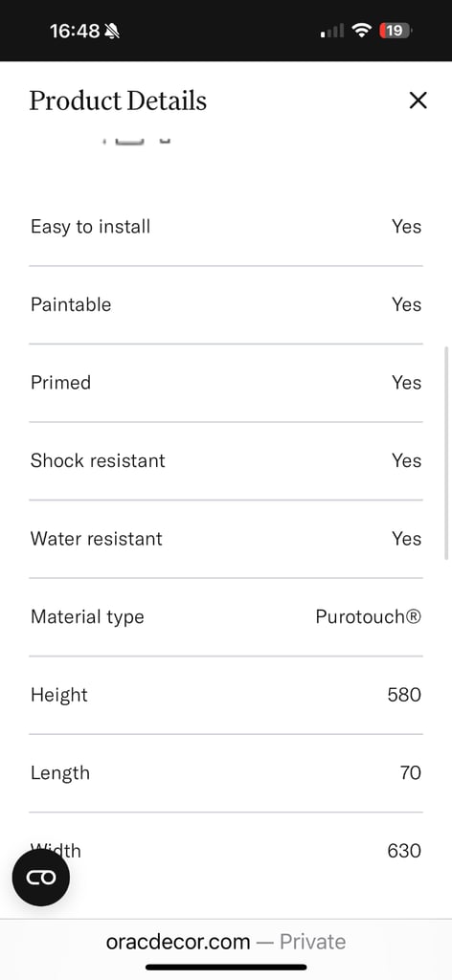
Task: Select the Easy to install row
Action: click(x=226, y=226)
